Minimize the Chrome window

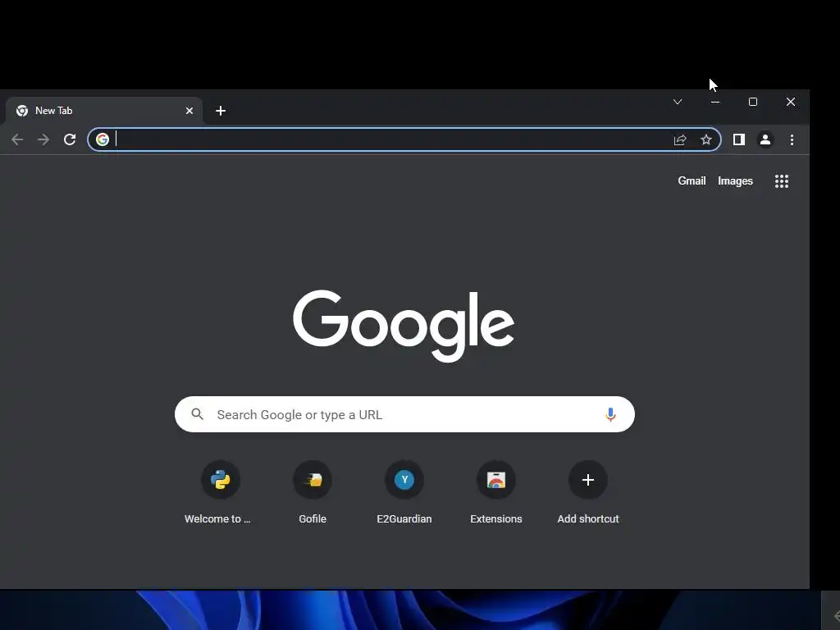[x=715, y=102]
